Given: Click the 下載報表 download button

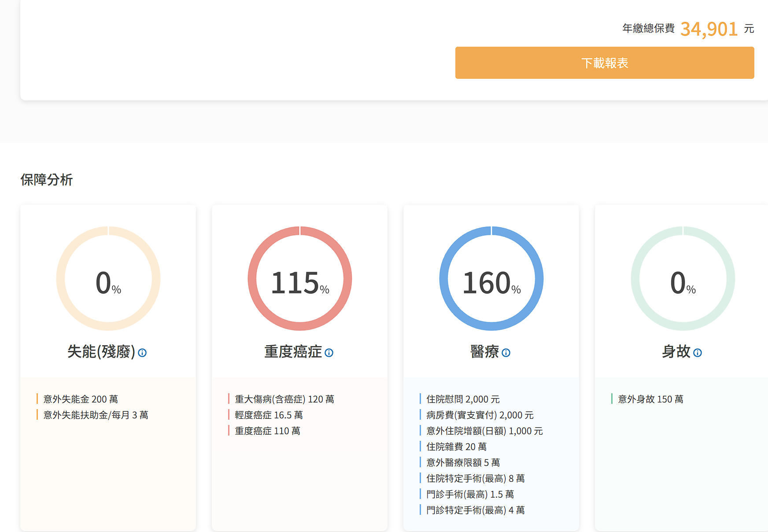Looking at the screenshot, I should point(604,63).
